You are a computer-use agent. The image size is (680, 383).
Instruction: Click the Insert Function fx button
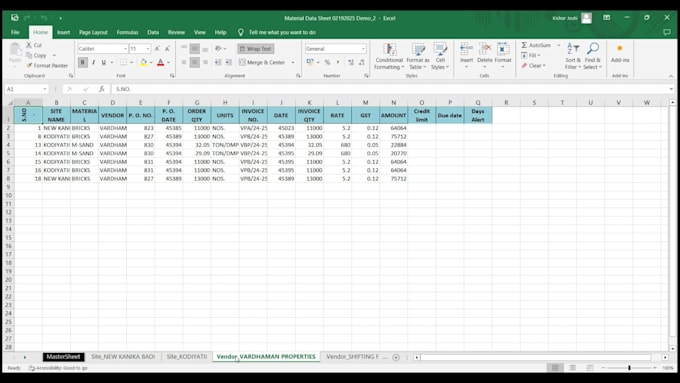point(101,89)
